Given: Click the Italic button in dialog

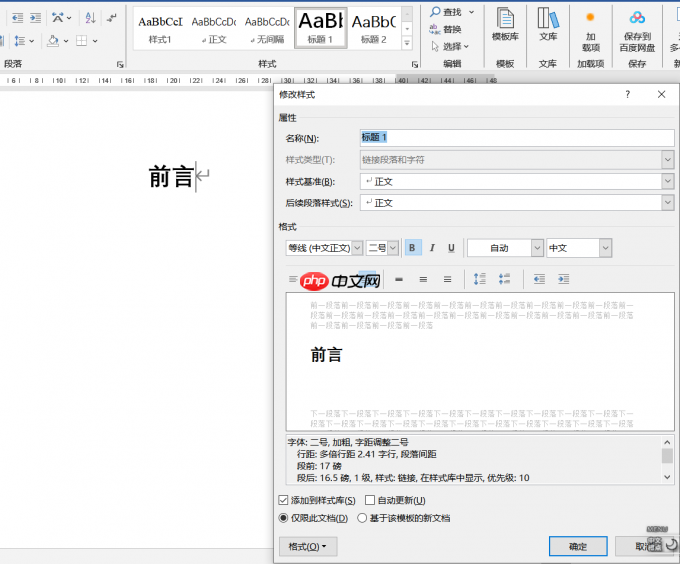Looking at the screenshot, I should tap(432, 248).
